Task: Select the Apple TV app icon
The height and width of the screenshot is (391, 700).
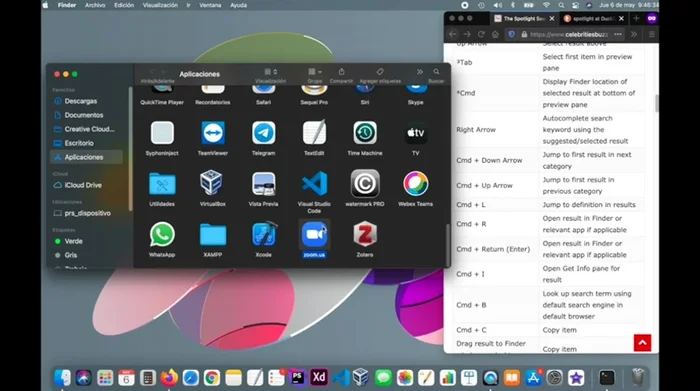Action: (x=416, y=133)
